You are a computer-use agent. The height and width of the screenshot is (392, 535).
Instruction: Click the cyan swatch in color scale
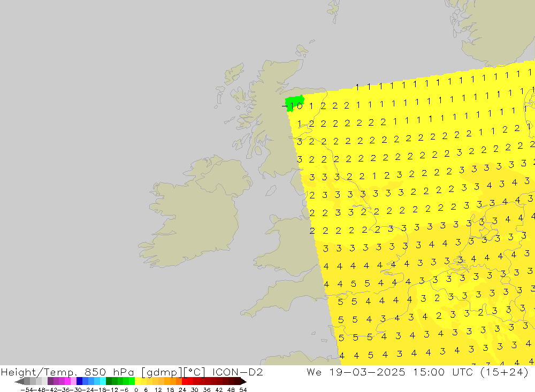click(x=103, y=381)
